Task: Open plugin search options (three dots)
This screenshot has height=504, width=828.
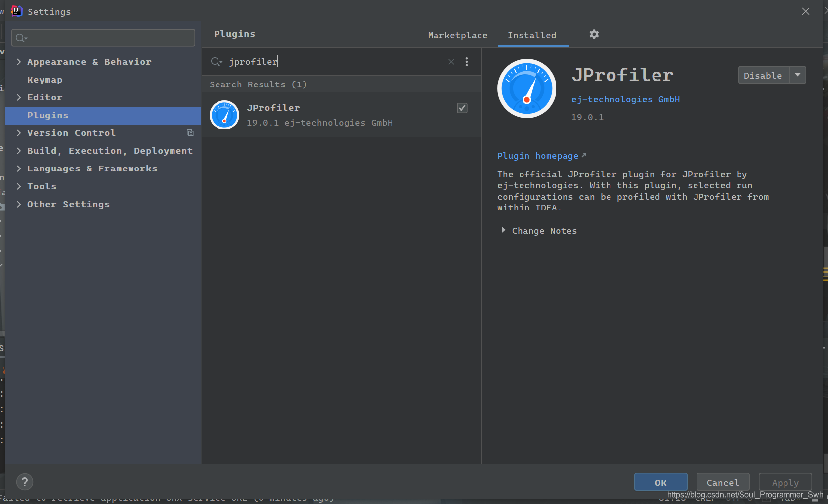Action: coord(466,62)
